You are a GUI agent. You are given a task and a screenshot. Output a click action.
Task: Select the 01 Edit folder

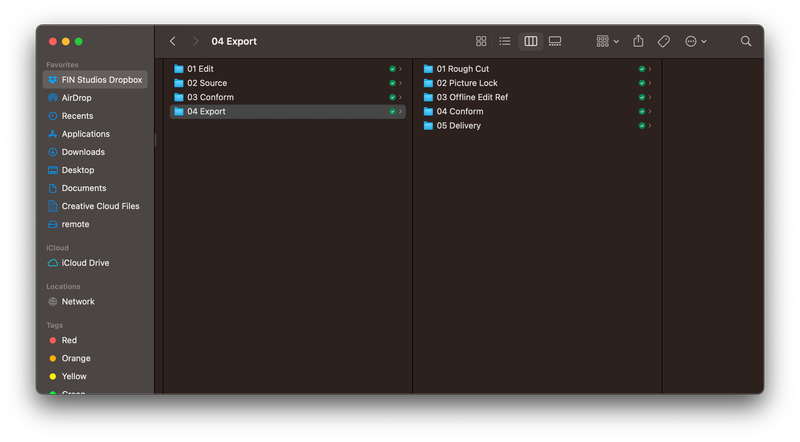[288, 69]
